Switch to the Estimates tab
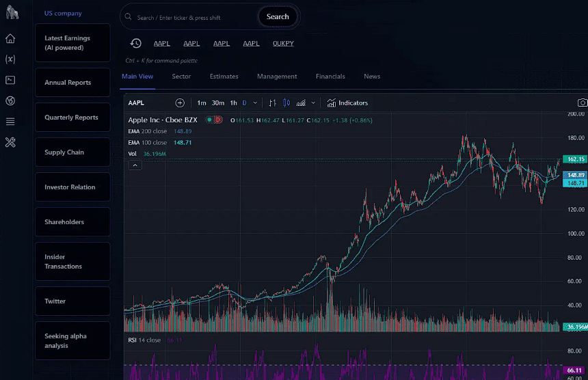The width and height of the screenshot is (588, 380). click(x=224, y=77)
